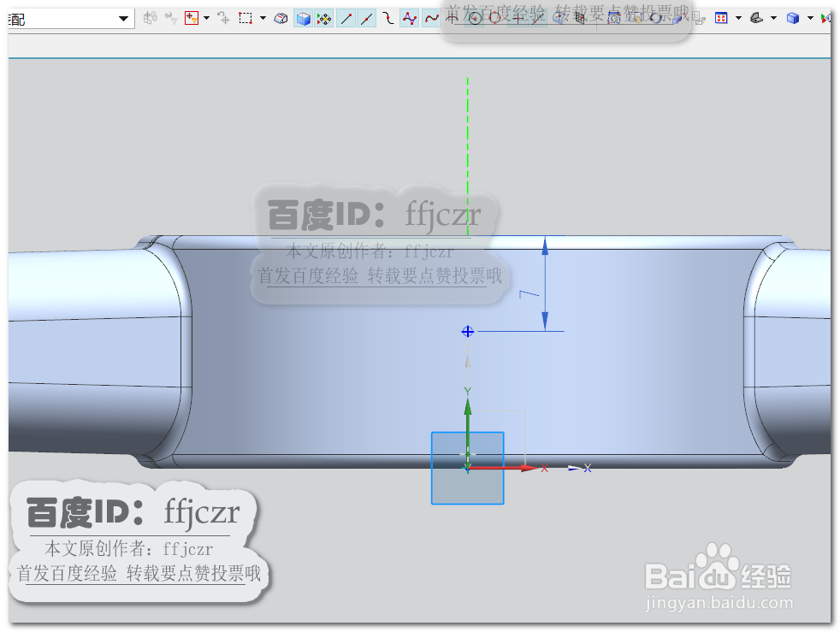Image resolution: width=840 pixels, height=632 pixels.
Task: Click the greyed general selection filter icon
Action: [x=151, y=18]
